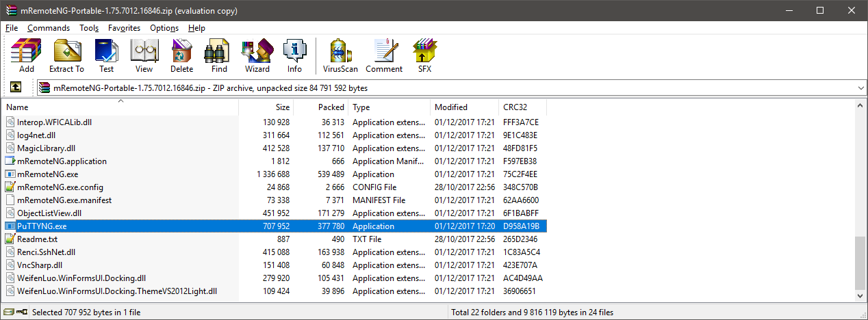This screenshot has height=320, width=868.
Task: Click the Delete toolbar icon
Action: coord(181,56)
